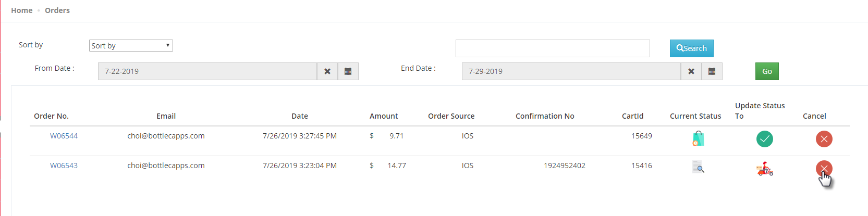Viewport: 868px width, 216px height.
Task: Click delivery scooter icon for order W06543
Action: coord(764,169)
